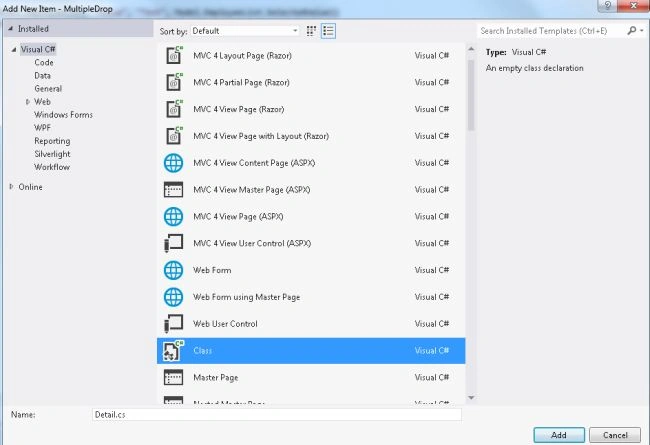The image size is (650, 445).
Task: Expand the Web tree node
Action: (x=27, y=102)
